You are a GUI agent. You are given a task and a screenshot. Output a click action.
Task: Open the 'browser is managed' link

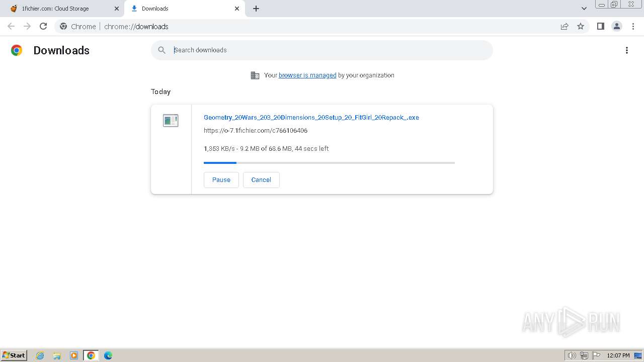pos(307,75)
